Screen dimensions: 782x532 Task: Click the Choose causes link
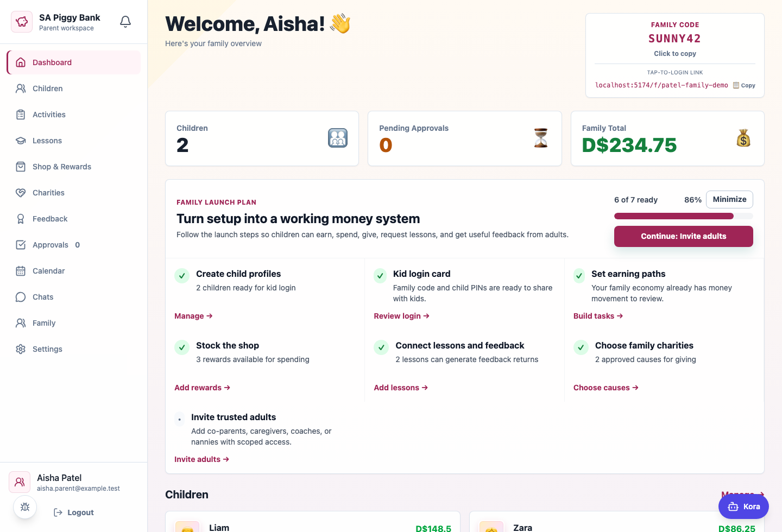point(606,388)
